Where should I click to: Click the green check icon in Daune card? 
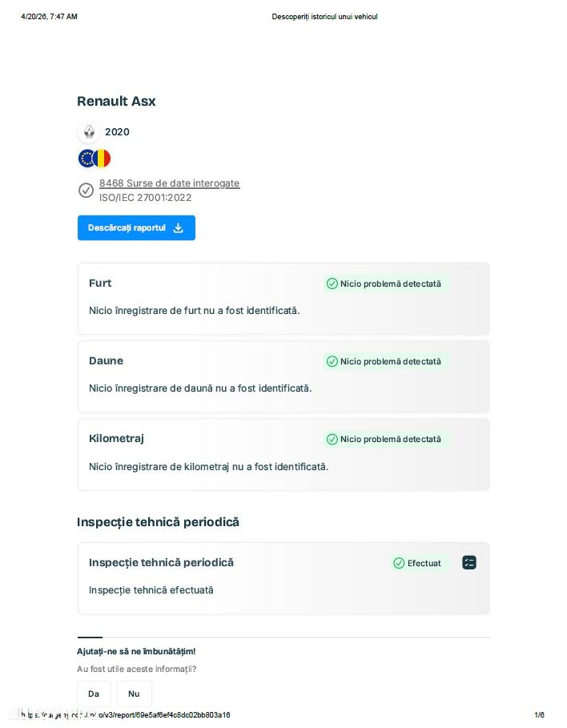click(x=332, y=361)
